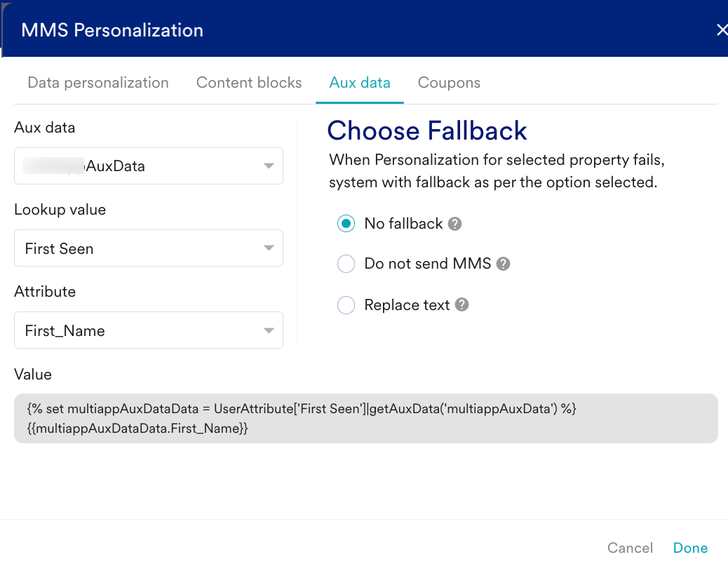The image size is (728, 571).
Task: Click the Attribute dropdown arrow
Action: pos(269,330)
